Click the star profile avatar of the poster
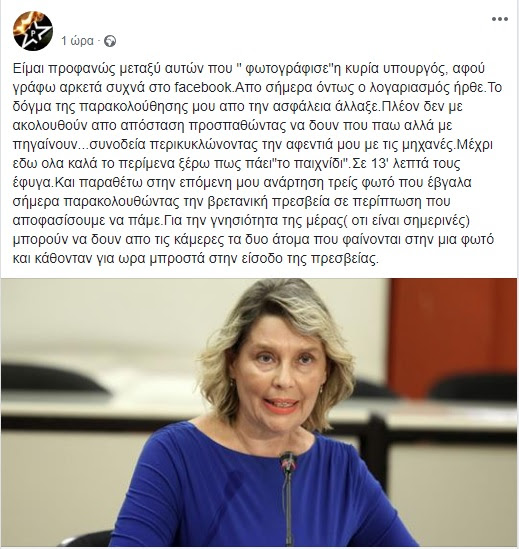This screenshot has width=519, height=549. pyautogui.click(x=33, y=31)
